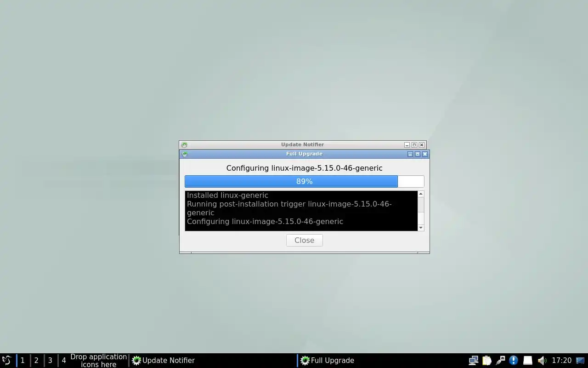Image resolution: width=588 pixels, height=368 pixels.
Task: Click the 'Installed linux-generic' log line
Action: (227, 195)
